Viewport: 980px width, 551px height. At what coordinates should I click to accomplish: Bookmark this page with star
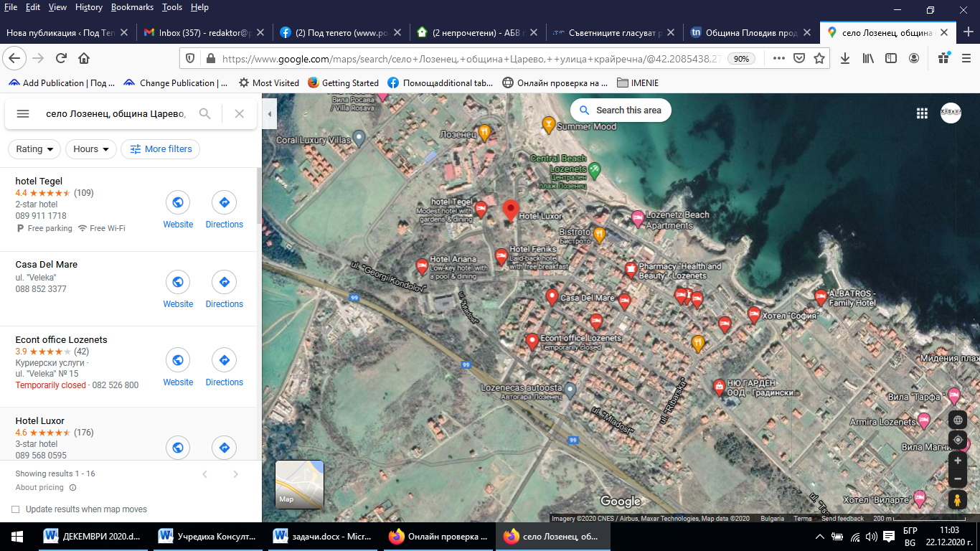(819, 58)
